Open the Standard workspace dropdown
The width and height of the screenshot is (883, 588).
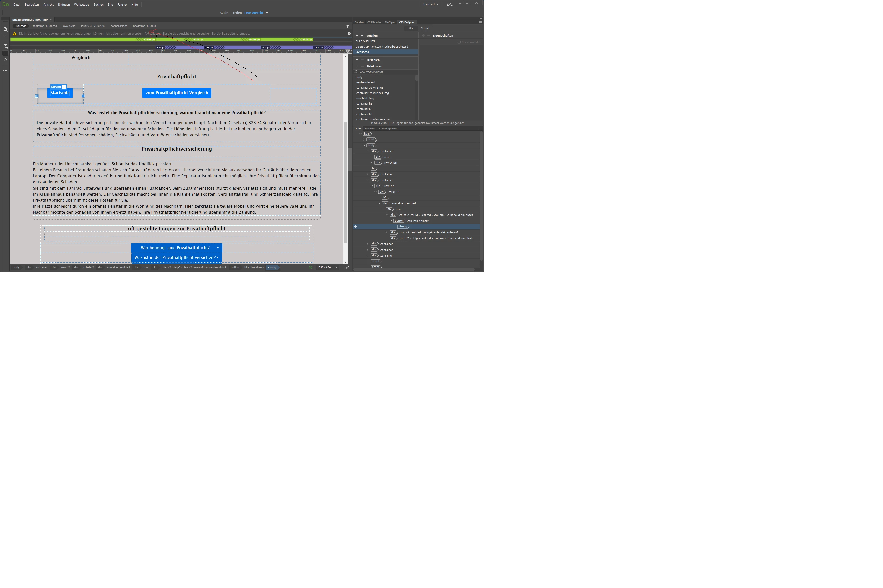(x=430, y=5)
